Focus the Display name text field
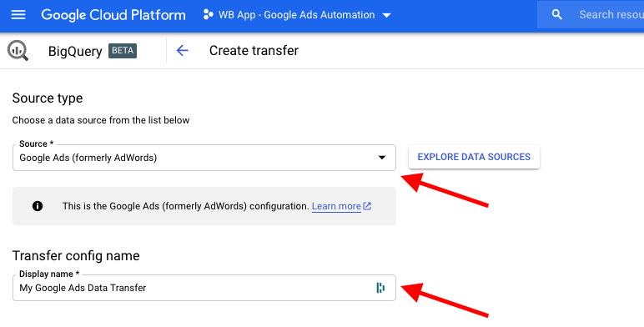This screenshot has height=327, width=644. point(204,288)
